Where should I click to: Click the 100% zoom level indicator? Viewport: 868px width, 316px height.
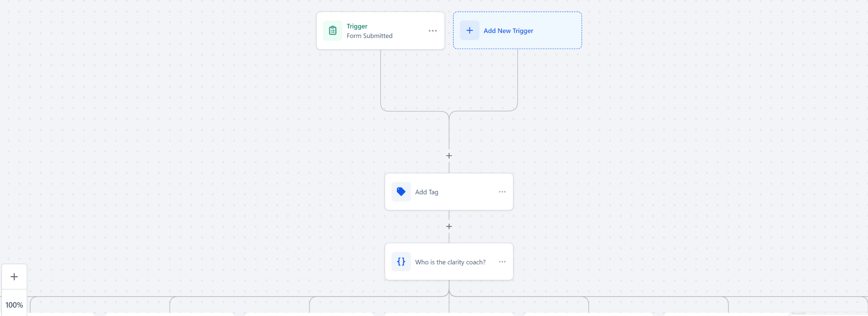(x=14, y=305)
